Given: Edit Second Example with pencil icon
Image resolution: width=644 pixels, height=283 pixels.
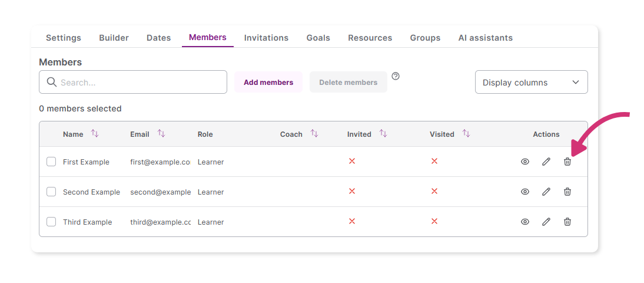Looking at the screenshot, I should [x=546, y=192].
